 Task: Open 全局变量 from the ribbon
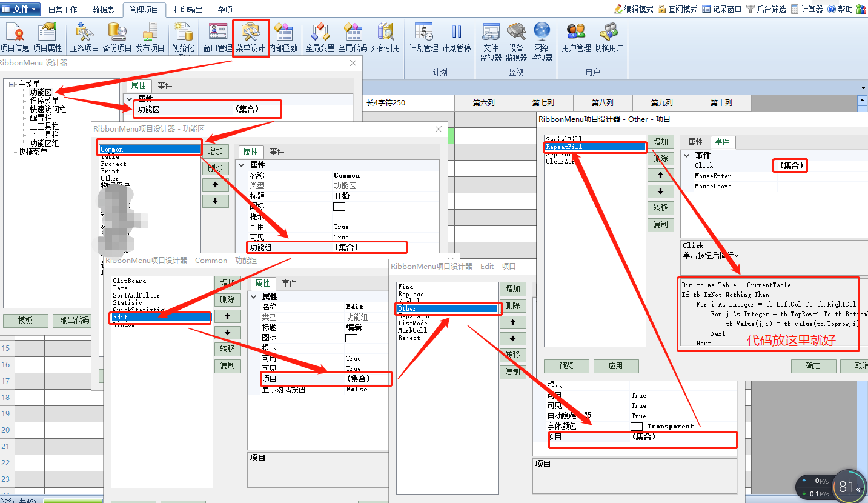[x=320, y=38]
